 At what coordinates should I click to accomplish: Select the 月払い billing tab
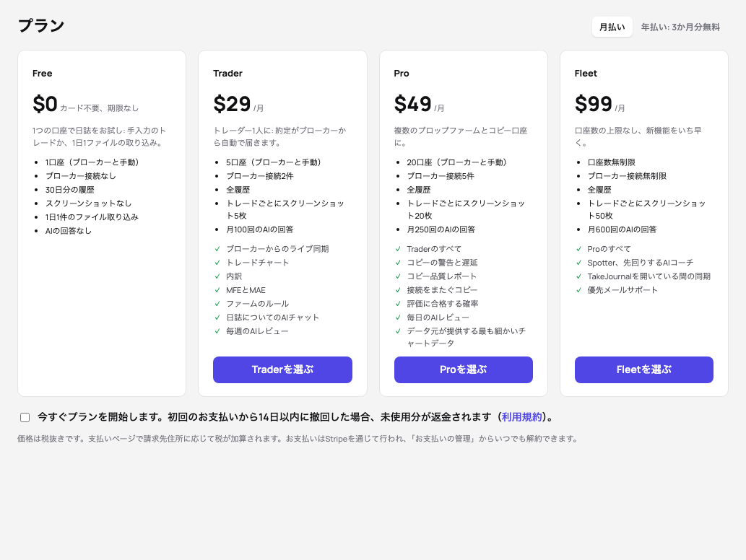(612, 27)
